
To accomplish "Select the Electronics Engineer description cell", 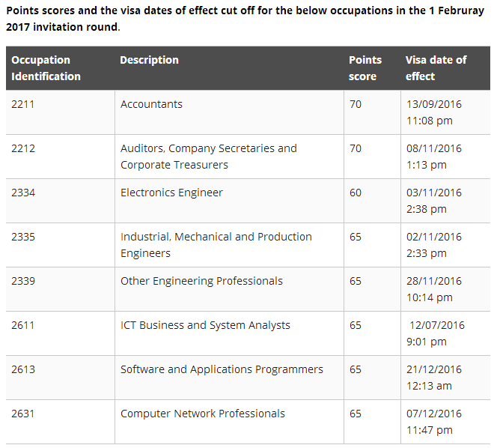I will coord(172,193).
